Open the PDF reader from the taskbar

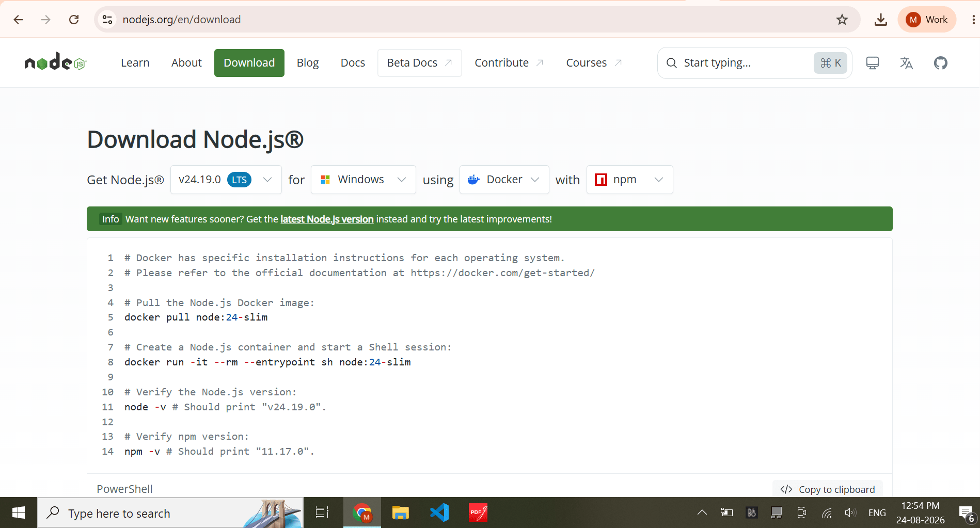478,513
